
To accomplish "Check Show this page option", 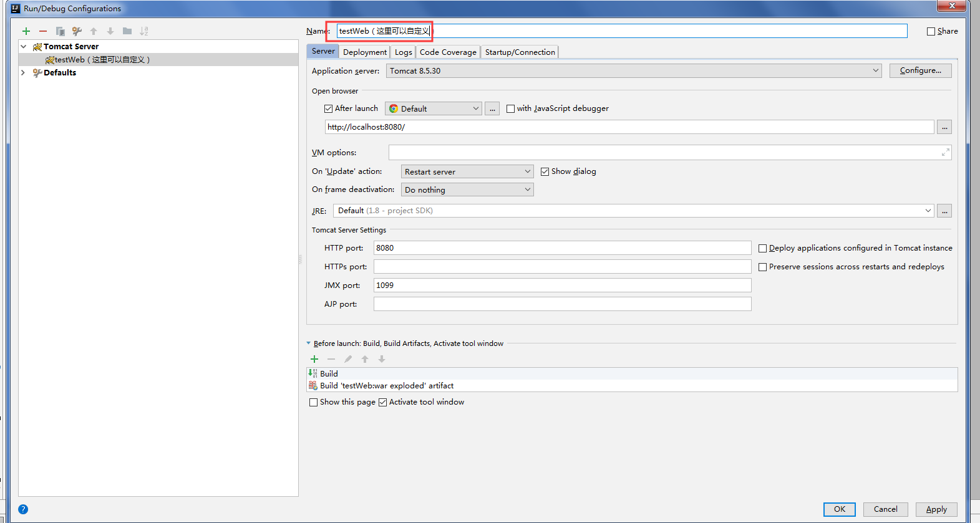I will 313,402.
